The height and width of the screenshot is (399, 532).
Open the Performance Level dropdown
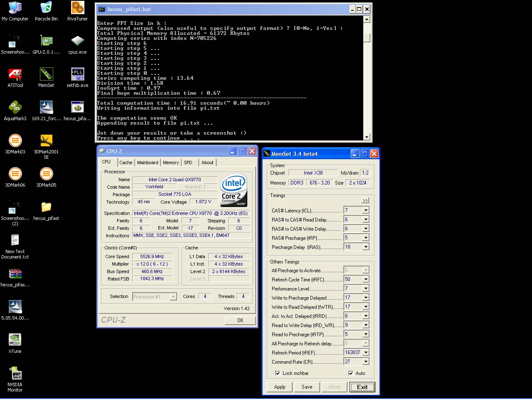[x=366, y=288]
